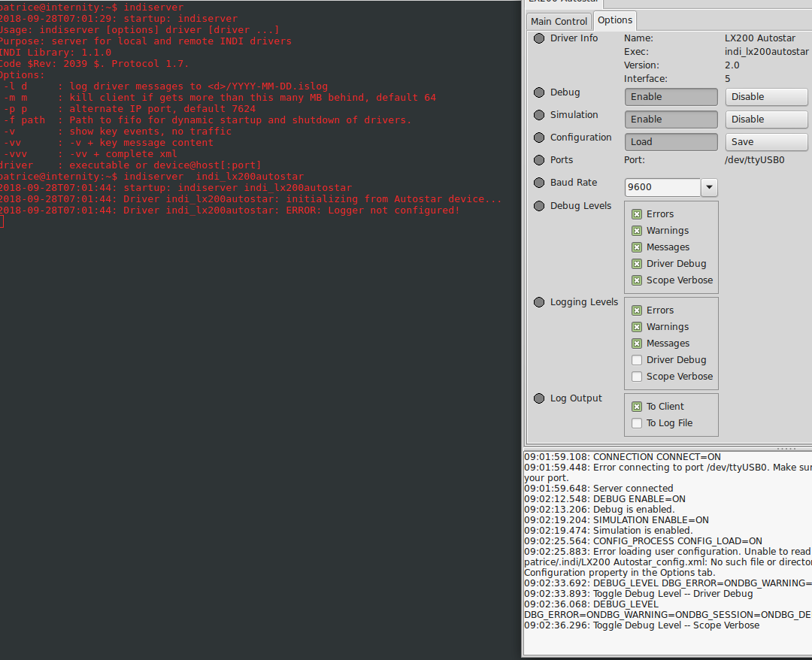Click the Debug status indicator light
Screen dimensions: 812x660
539,92
